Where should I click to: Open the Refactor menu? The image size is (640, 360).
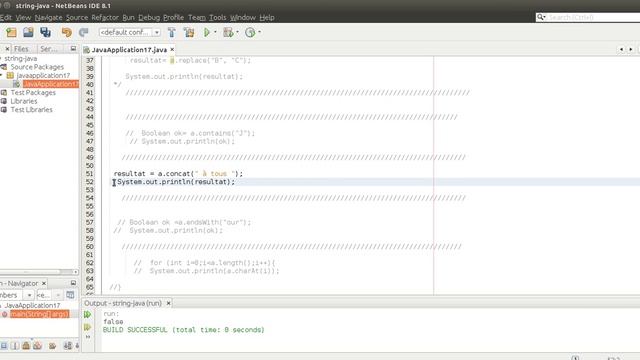point(105,17)
